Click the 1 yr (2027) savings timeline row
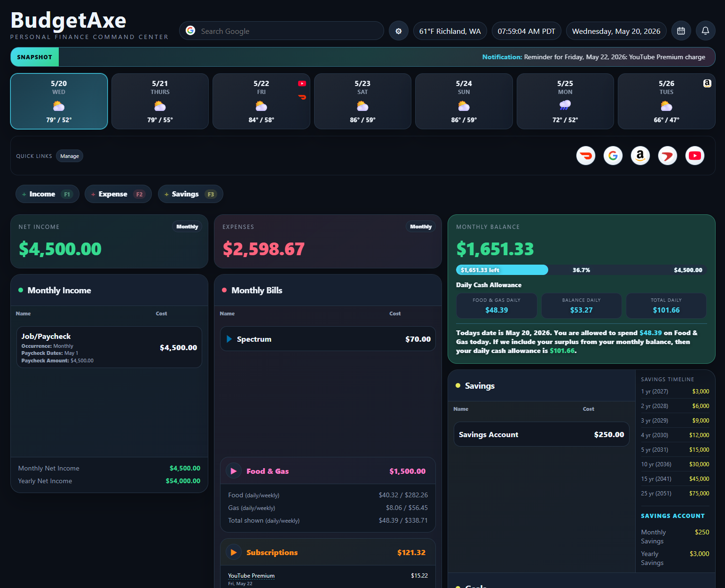The image size is (725, 588). coord(675,391)
